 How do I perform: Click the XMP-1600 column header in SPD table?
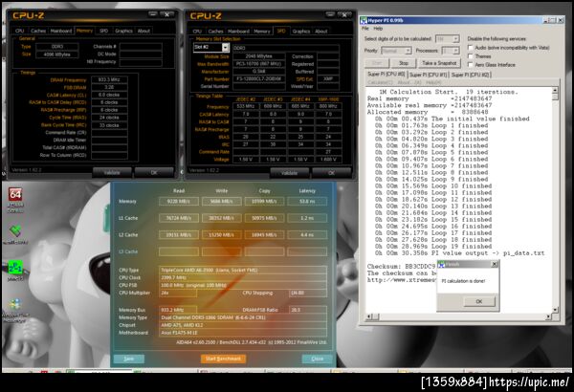[x=327, y=99]
